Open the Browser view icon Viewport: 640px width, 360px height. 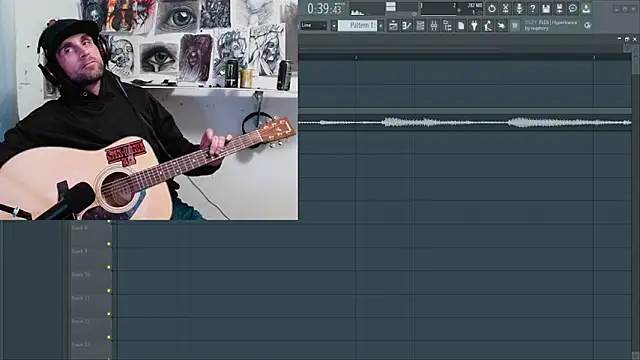pyautogui.click(x=447, y=26)
